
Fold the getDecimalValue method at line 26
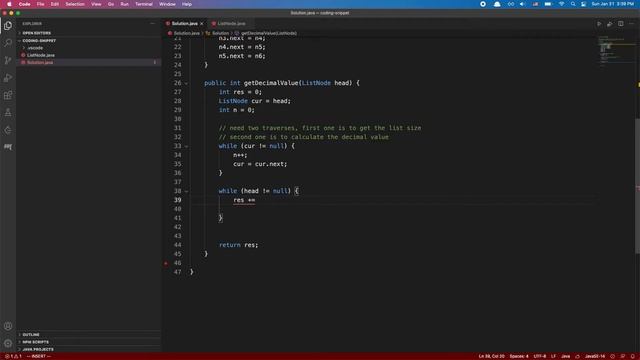pyautogui.click(x=186, y=83)
